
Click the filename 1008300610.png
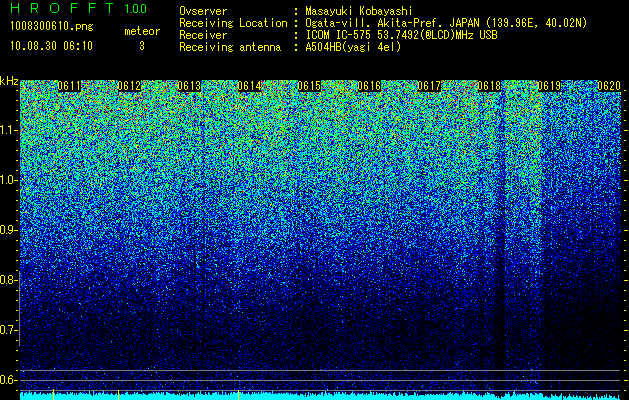(52, 26)
